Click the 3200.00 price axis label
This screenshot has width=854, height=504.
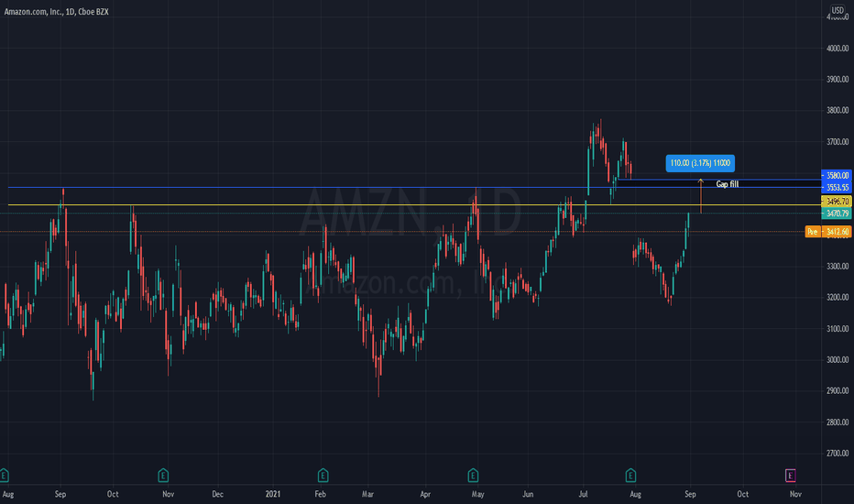pos(838,297)
